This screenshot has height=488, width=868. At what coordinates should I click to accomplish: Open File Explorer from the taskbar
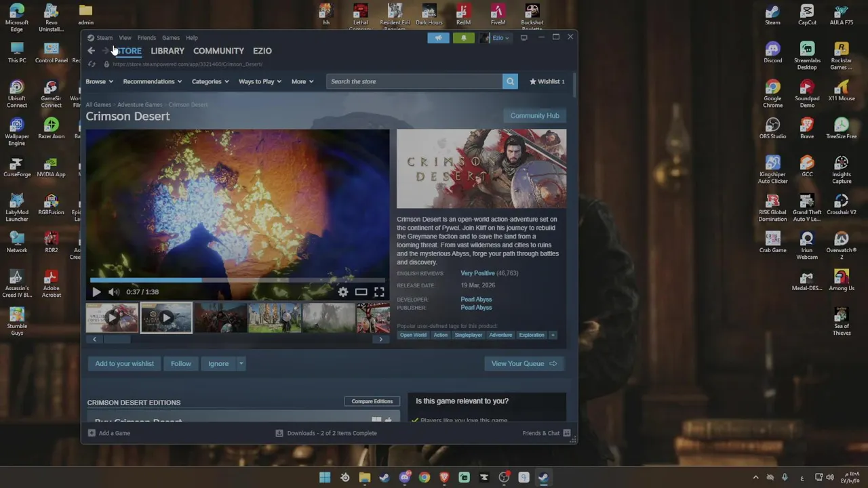point(365,477)
